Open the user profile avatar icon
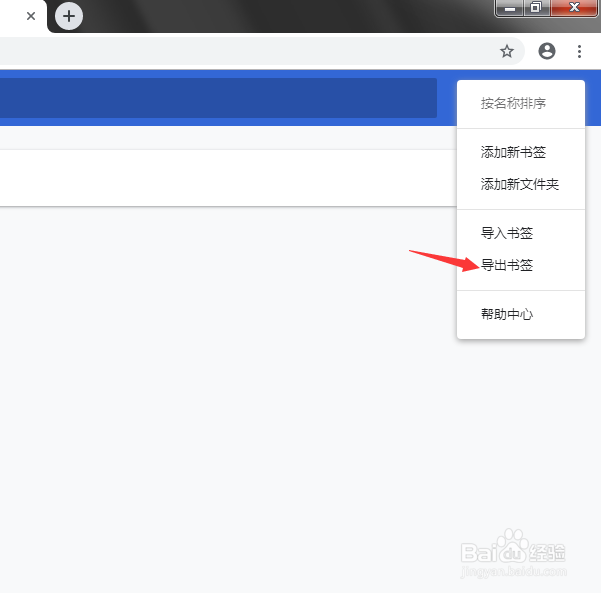 click(547, 51)
